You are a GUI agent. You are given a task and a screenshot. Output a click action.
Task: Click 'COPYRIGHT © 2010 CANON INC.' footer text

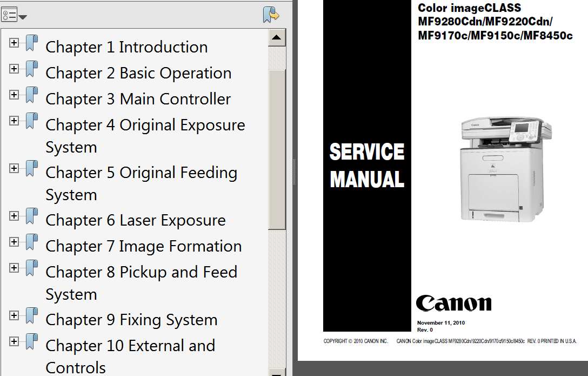(x=356, y=341)
